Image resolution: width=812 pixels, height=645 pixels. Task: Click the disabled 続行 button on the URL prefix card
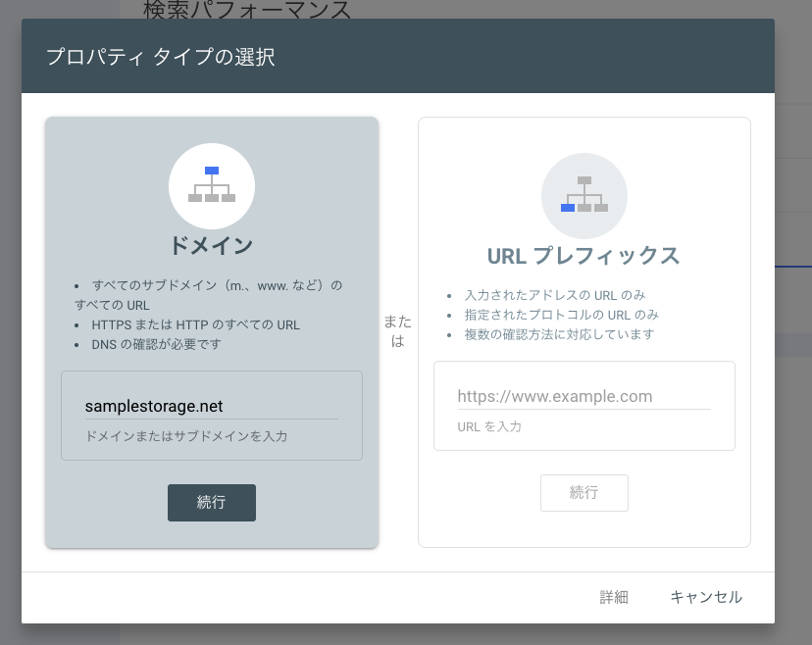pos(584,493)
